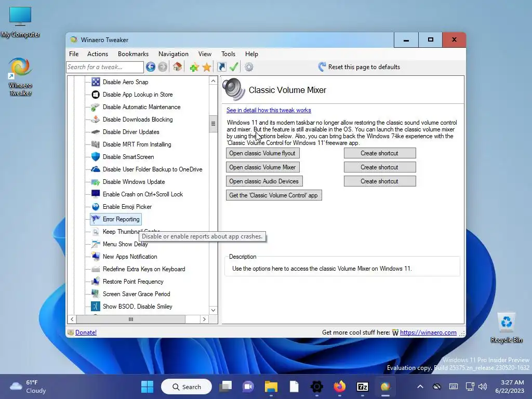Click the tree's vertical scrollbar down arrow
532x399 pixels.
coord(213,310)
